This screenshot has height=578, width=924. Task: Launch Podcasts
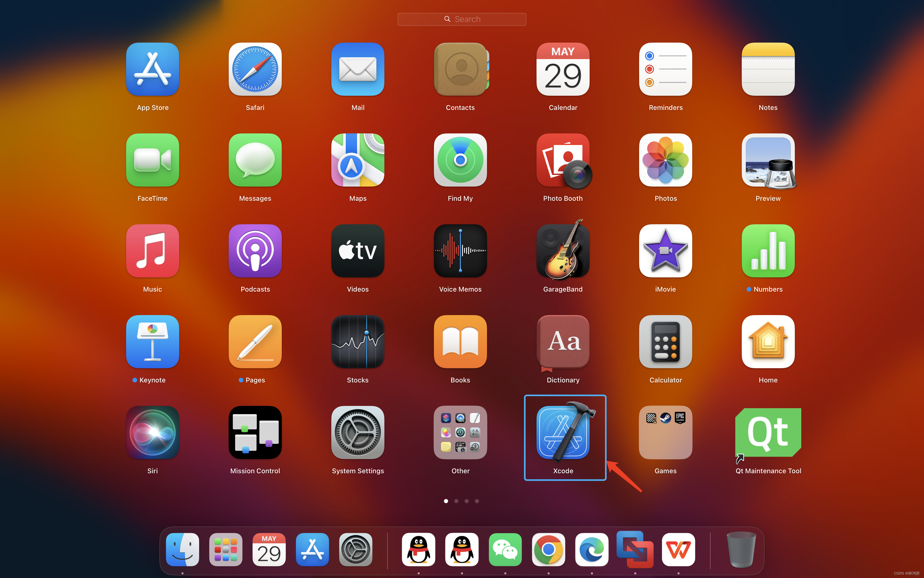click(255, 251)
